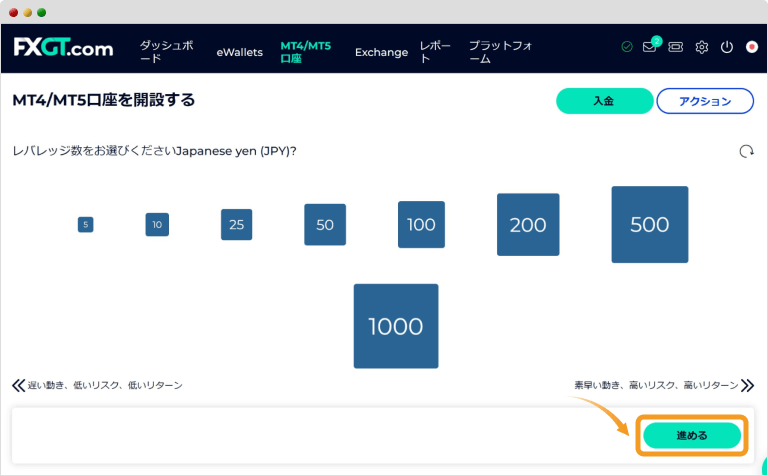Select leverage 200 tile
This screenshot has height=476, width=768.
pos(528,224)
